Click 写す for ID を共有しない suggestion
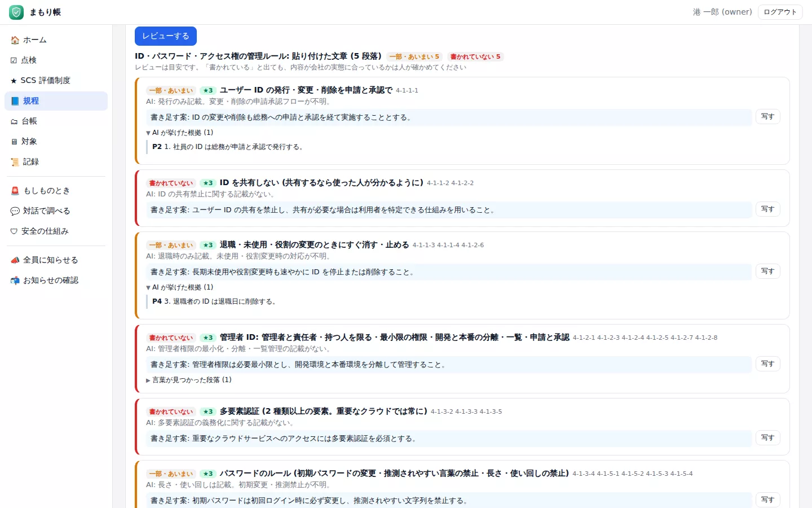The width and height of the screenshot is (812, 508). (x=768, y=209)
